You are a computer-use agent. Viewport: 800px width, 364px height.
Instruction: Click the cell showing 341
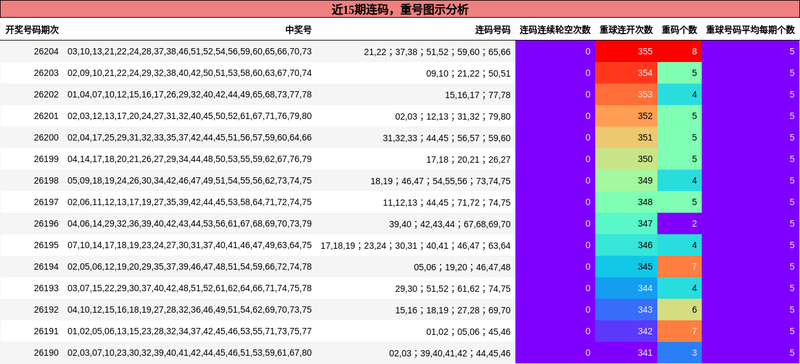[x=627, y=353]
